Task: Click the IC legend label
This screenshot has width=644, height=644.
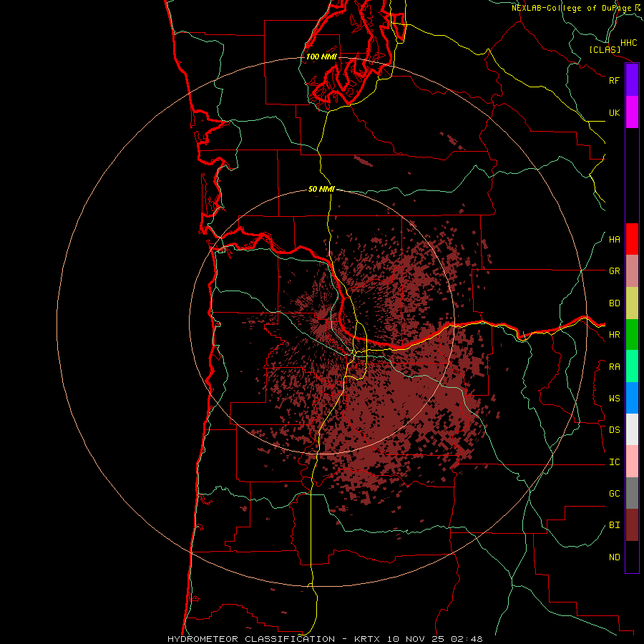Action: tap(614, 462)
